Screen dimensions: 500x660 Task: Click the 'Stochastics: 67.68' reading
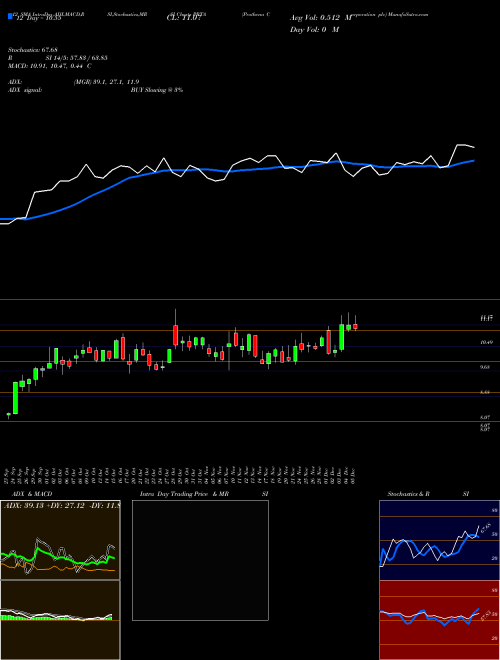(x=31, y=51)
